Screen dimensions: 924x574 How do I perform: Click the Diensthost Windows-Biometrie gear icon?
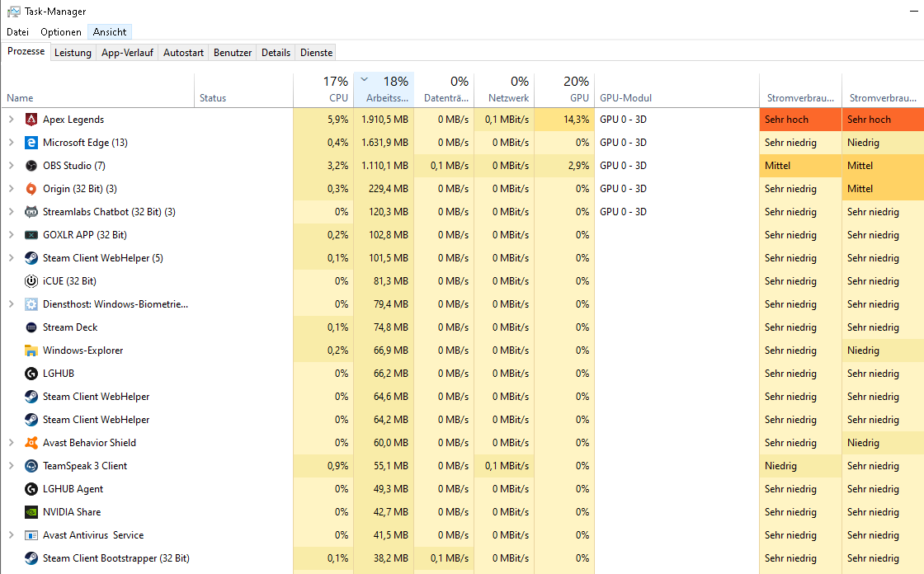31,304
